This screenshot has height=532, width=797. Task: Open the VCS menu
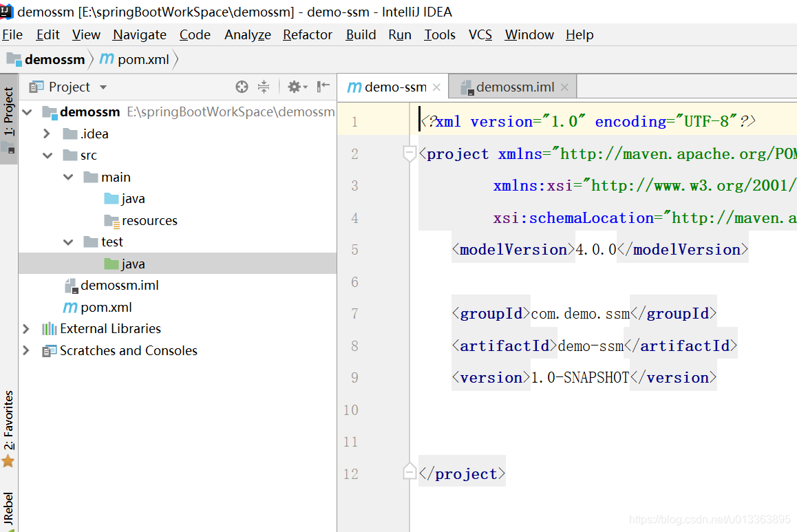(x=480, y=34)
